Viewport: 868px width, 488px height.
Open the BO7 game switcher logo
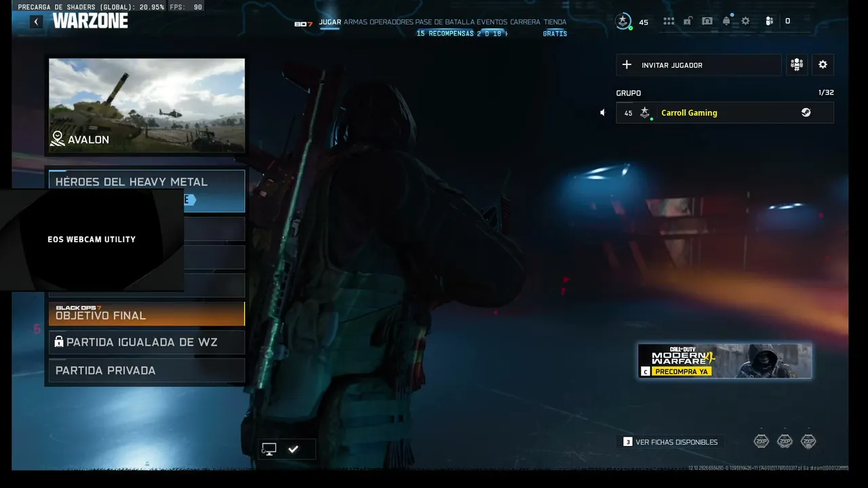point(303,24)
